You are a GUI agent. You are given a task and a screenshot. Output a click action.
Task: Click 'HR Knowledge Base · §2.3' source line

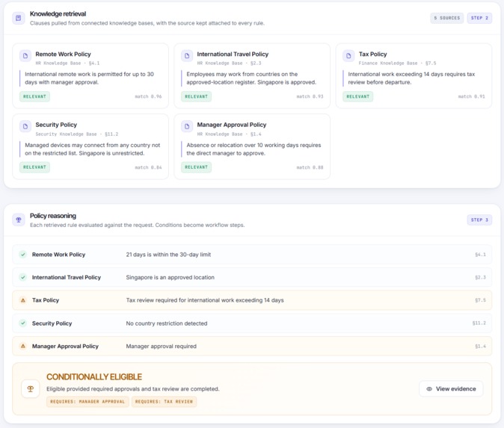[229, 63]
